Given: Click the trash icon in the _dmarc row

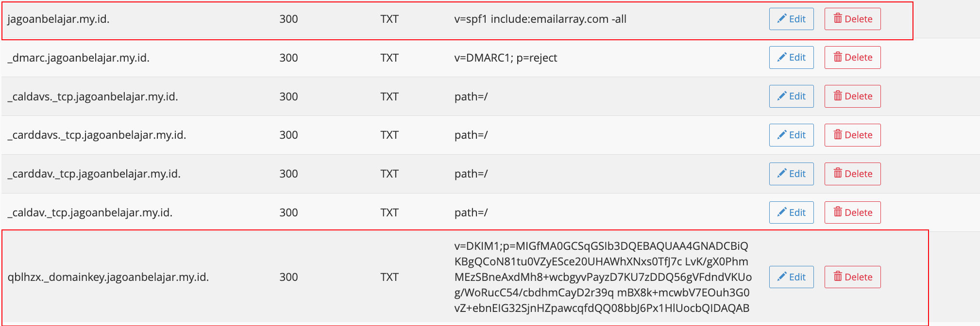Looking at the screenshot, I should coord(838,57).
